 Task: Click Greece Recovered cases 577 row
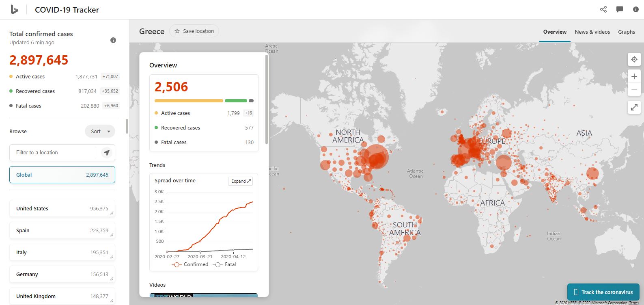point(204,128)
